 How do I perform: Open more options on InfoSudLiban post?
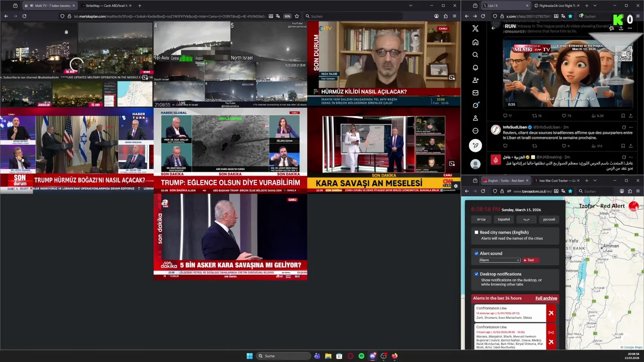tap(631, 127)
